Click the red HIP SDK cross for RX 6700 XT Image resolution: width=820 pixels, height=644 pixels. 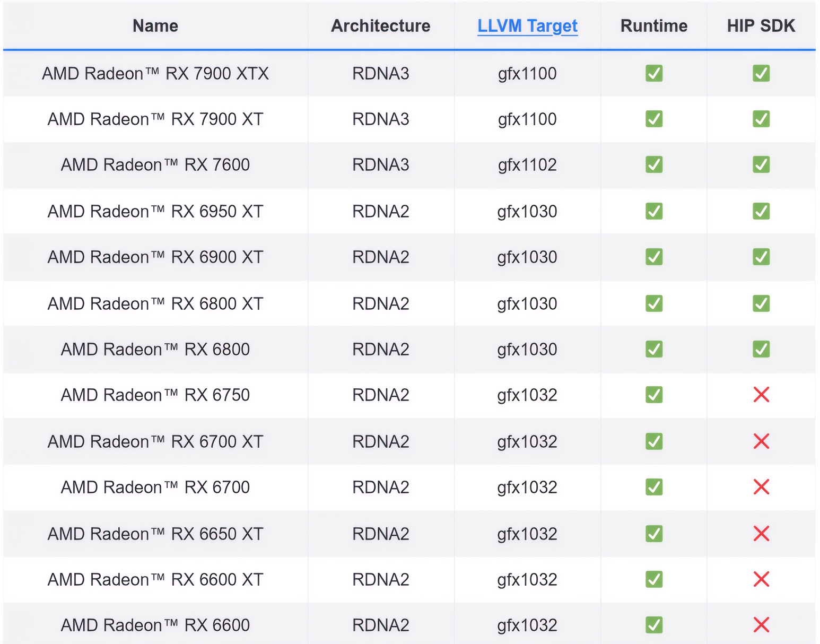[x=761, y=441]
